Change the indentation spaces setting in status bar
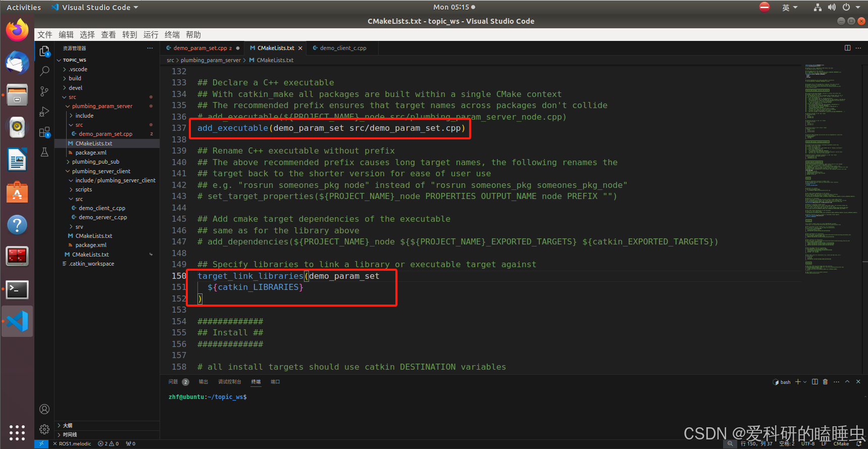The height and width of the screenshot is (449, 868). [787, 444]
